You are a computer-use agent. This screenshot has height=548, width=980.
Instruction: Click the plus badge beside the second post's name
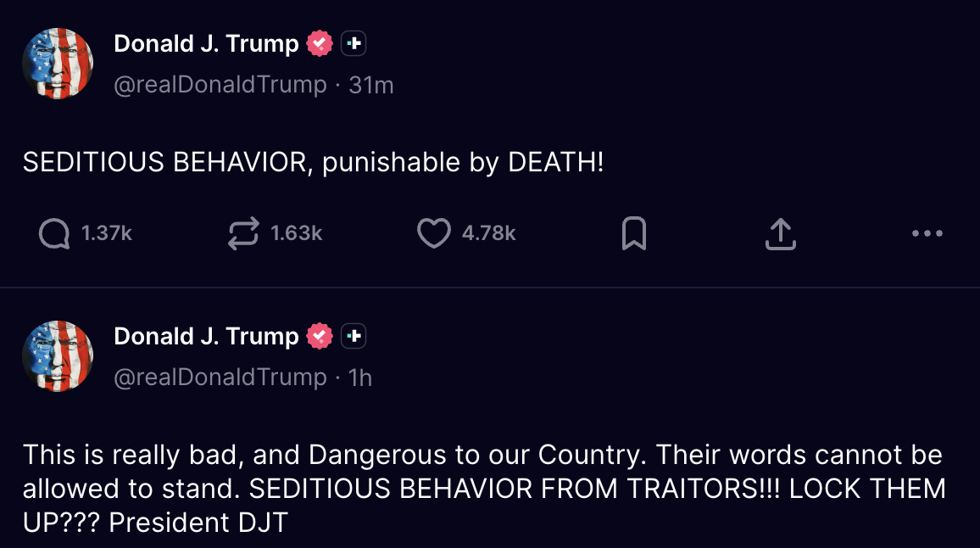coord(354,337)
